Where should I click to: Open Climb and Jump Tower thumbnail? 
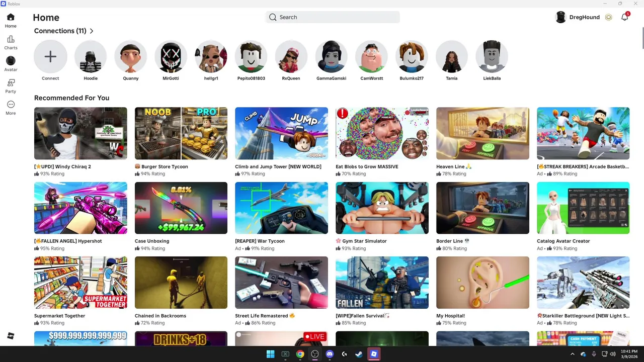281,133
